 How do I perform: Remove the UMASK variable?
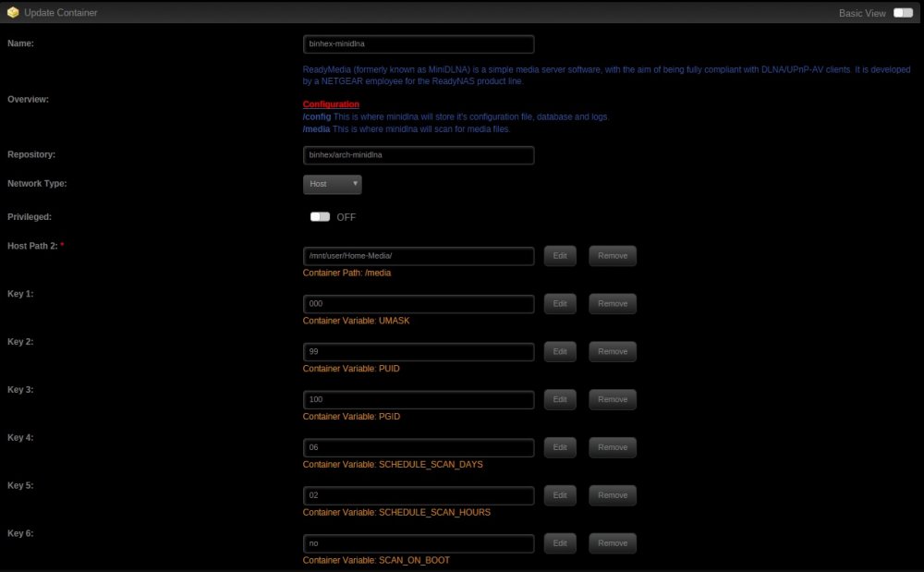[613, 303]
